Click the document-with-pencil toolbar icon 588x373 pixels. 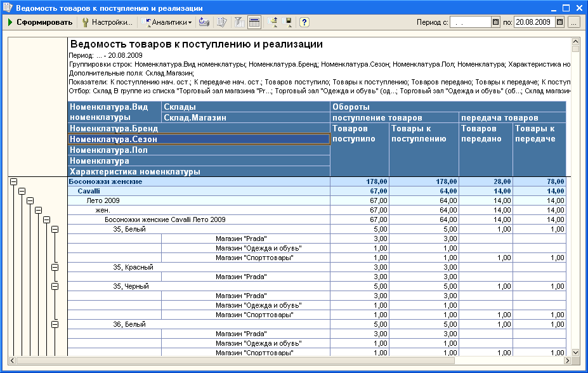(x=222, y=22)
